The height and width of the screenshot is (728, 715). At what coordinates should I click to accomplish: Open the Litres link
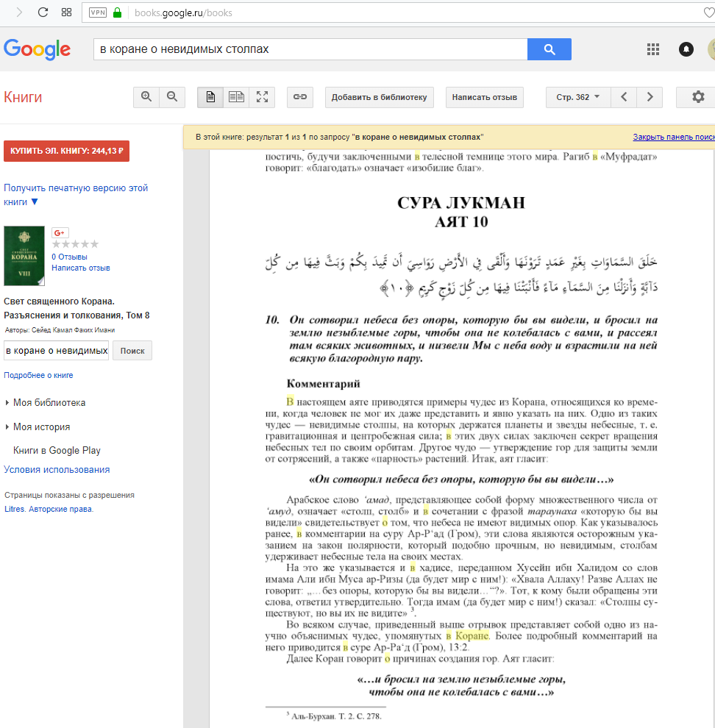pos(15,509)
